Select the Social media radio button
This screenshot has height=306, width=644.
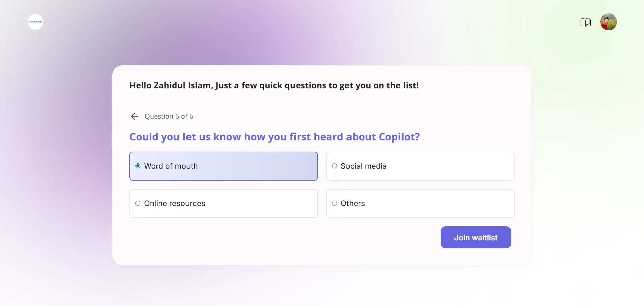[334, 166]
